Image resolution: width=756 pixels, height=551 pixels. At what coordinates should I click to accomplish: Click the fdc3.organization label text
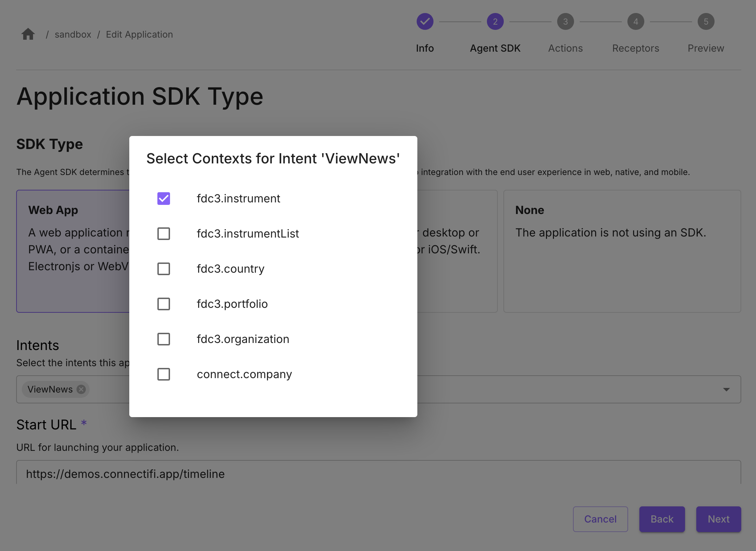243,339
